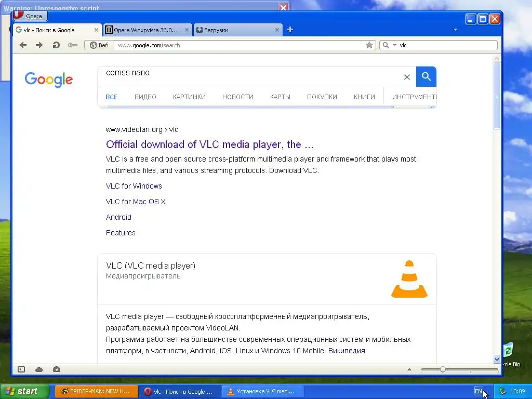Click the 10:09 system clock

tap(518, 392)
